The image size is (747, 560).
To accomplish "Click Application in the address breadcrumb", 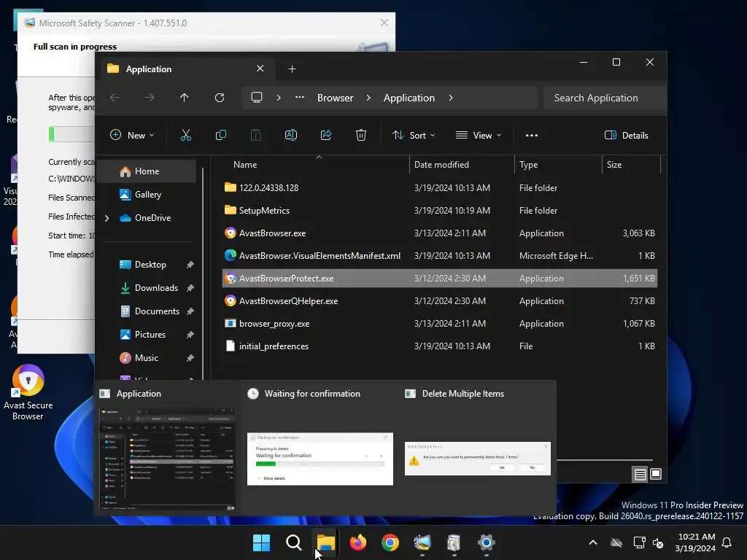I will (x=409, y=98).
